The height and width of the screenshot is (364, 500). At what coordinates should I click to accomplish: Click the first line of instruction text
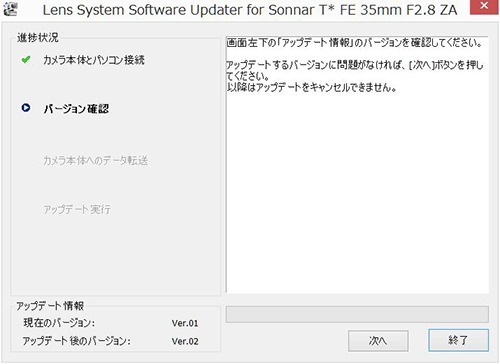click(x=354, y=43)
